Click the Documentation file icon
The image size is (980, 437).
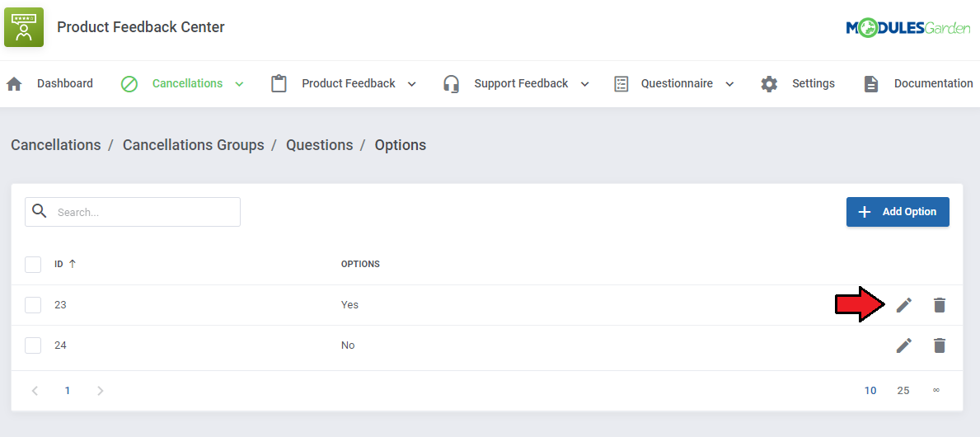871,84
